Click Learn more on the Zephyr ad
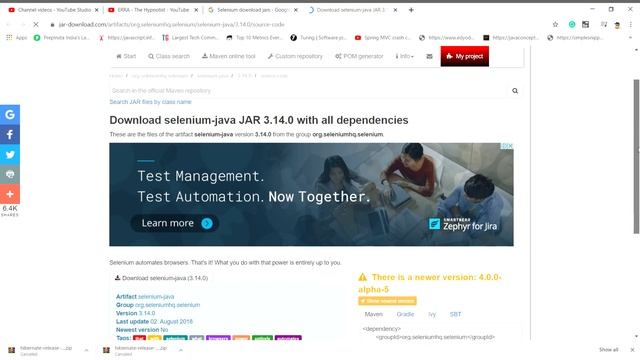The height and width of the screenshot is (360, 640). point(175,223)
